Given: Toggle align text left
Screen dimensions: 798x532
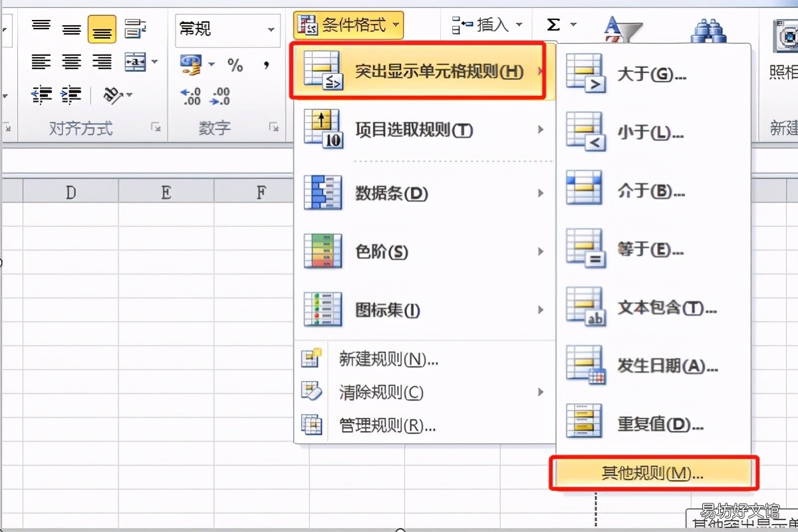Looking at the screenshot, I should [x=41, y=63].
